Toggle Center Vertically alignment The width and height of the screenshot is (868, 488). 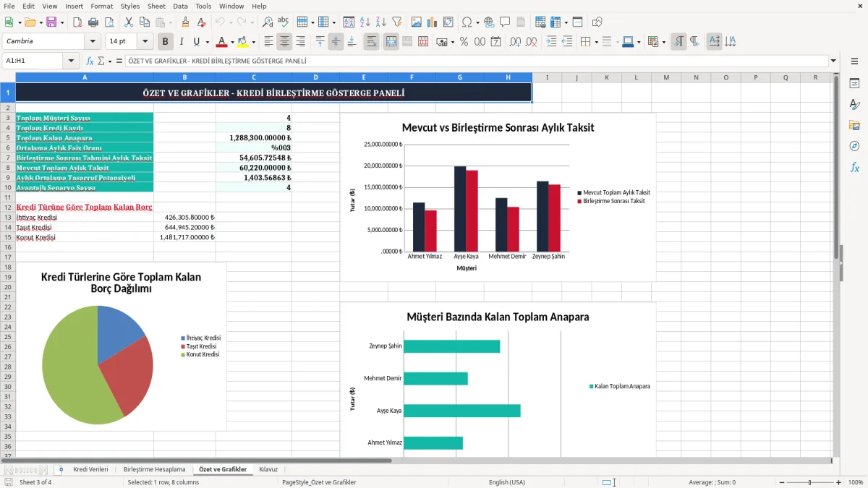(336, 42)
